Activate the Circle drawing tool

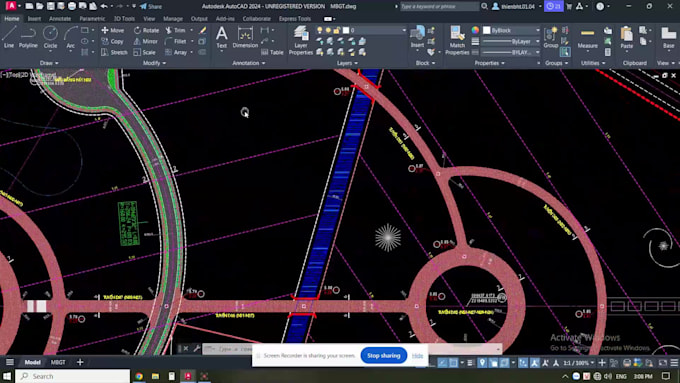[x=50, y=37]
